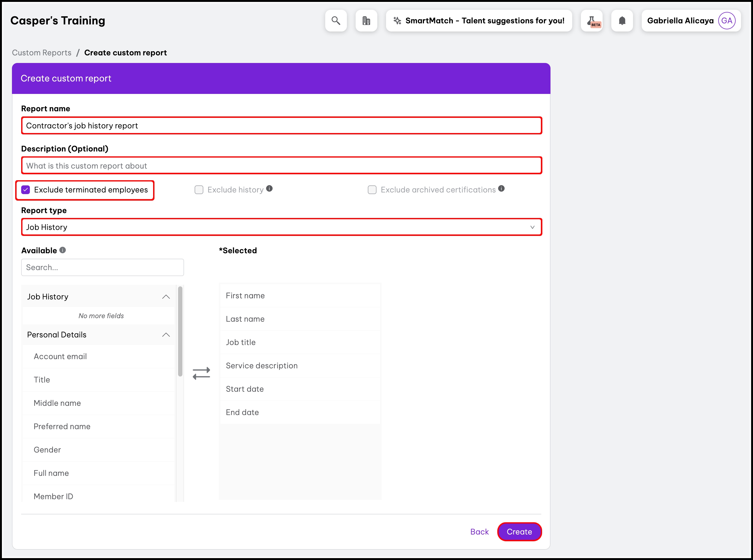This screenshot has height=560, width=753.
Task: Click info icon beside Exclude archived certifications
Action: pyautogui.click(x=502, y=188)
